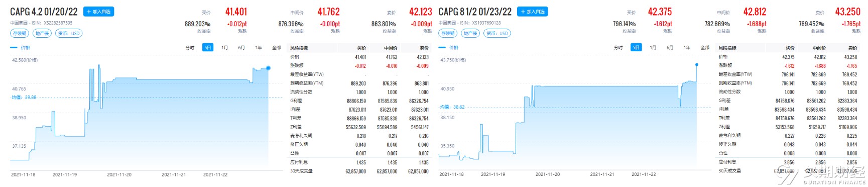The width and height of the screenshot is (868, 187).
Task: Toggle 价格 legend line on CAPG 8 1/2 chart
Action: click(x=448, y=48)
